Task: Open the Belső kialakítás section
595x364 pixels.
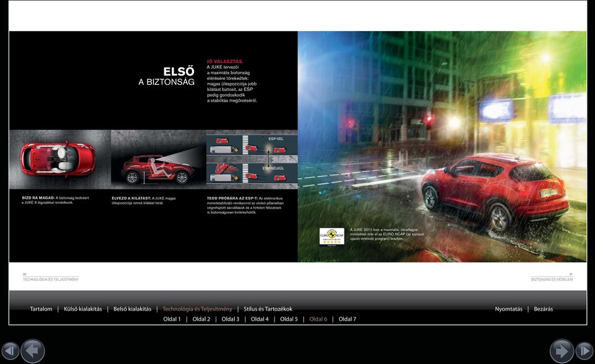Action: [132, 309]
